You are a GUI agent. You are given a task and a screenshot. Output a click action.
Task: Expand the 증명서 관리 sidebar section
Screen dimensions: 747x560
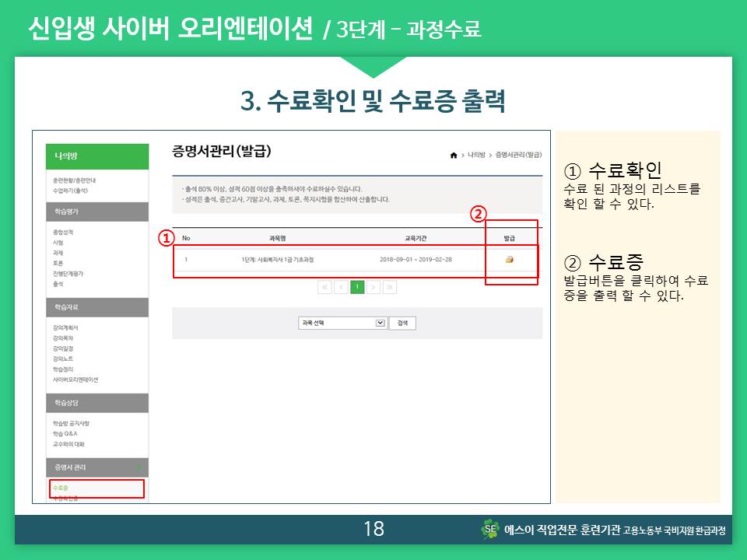[x=96, y=467]
